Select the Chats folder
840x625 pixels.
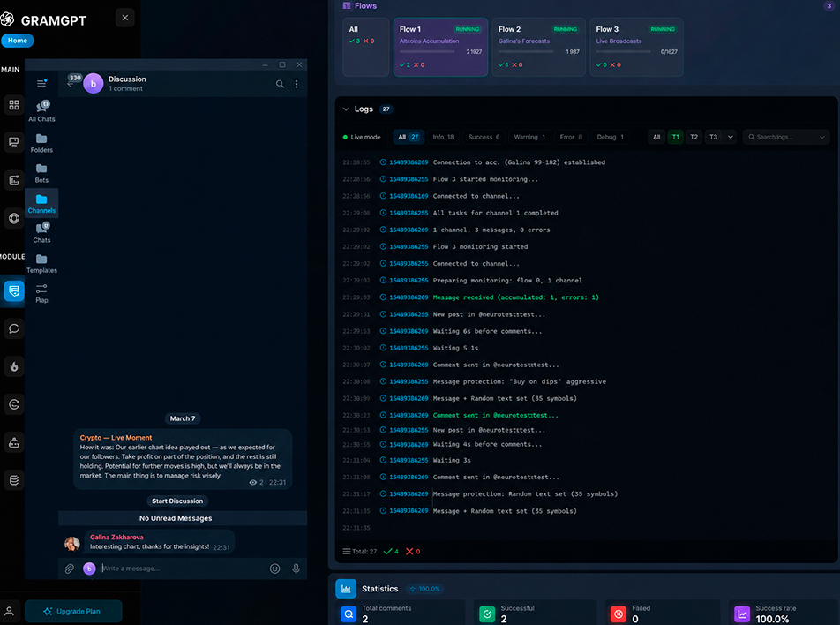tap(41, 233)
